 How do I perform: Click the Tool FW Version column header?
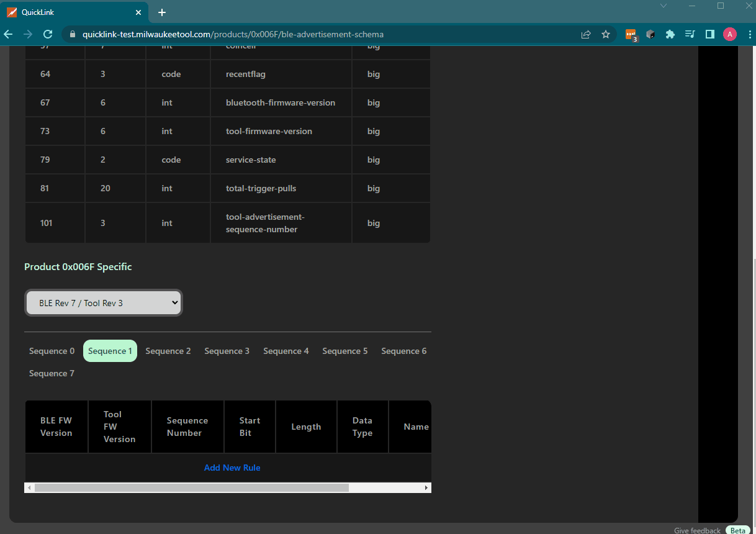(x=120, y=427)
